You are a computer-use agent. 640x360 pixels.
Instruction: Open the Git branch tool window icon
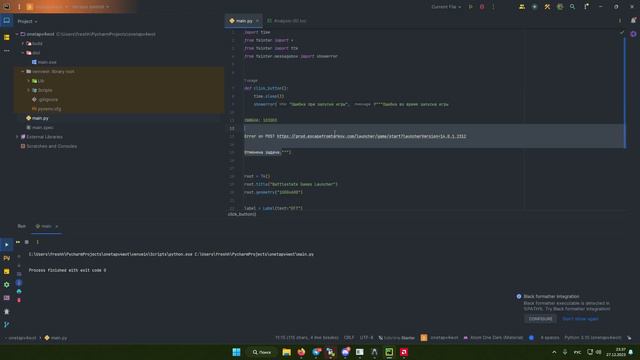(x=7, y=324)
